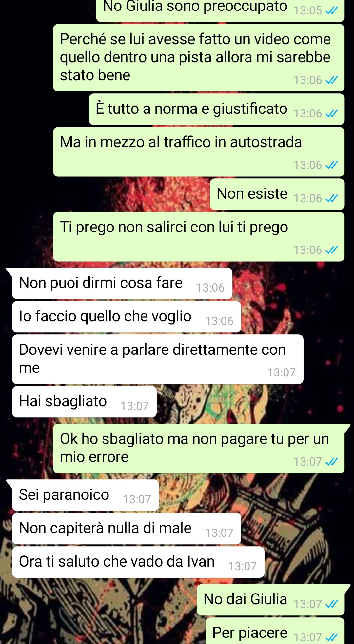Tap ticks on 'Ok ho sbagliato' message
Viewport: 354px width, 644px height.
331,462
